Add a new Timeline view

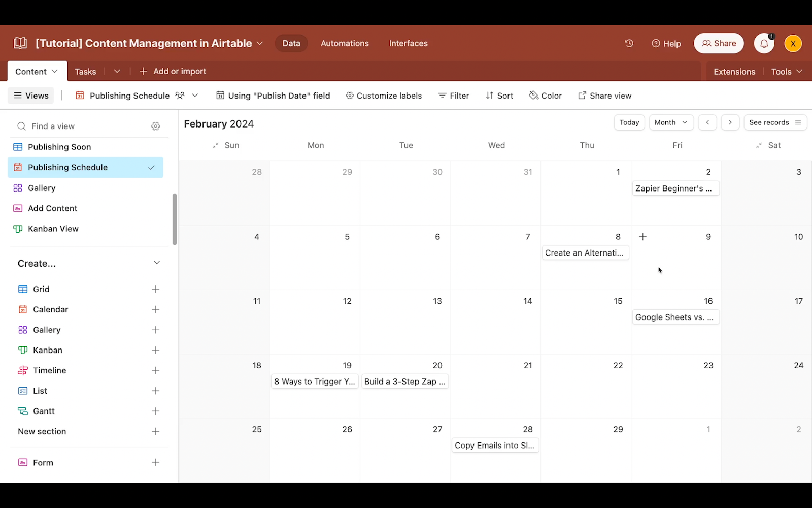[x=156, y=370]
